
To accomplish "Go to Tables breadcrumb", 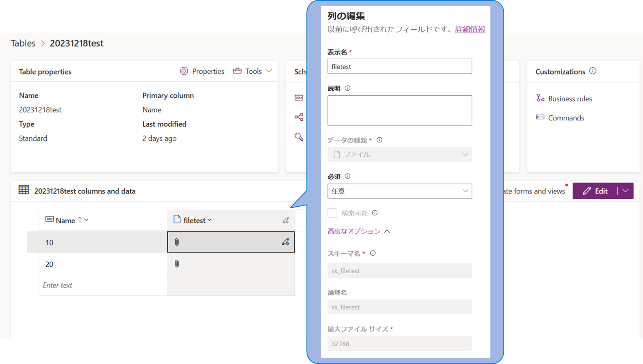I will (23, 43).
